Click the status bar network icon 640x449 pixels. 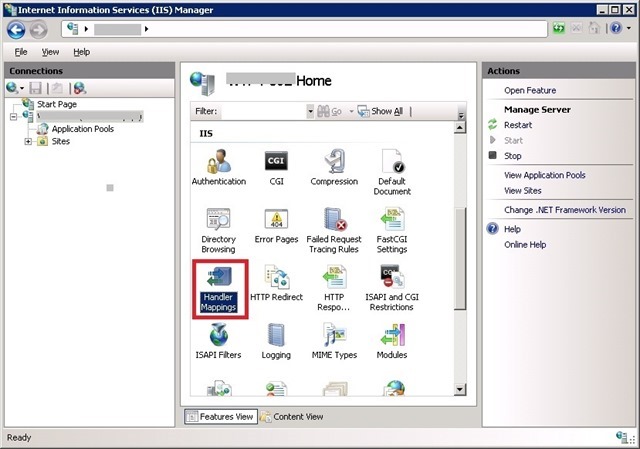[622, 437]
